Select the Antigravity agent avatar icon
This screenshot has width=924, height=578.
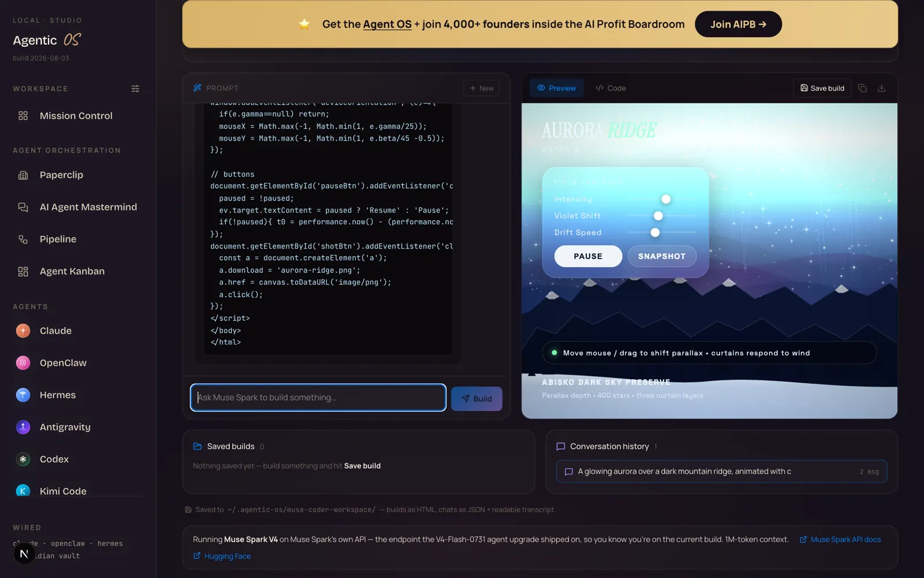click(23, 427)
